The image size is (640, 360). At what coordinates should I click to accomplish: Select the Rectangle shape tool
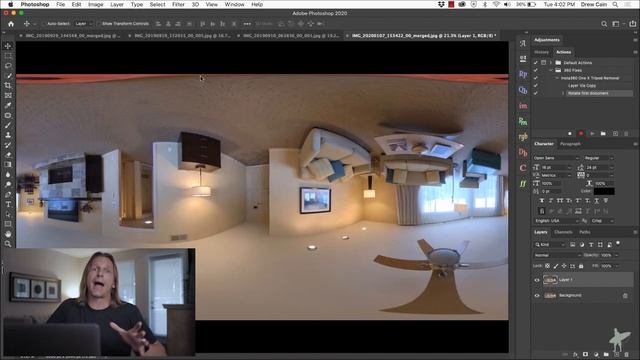pyautogui.click(x=8, y=224)
